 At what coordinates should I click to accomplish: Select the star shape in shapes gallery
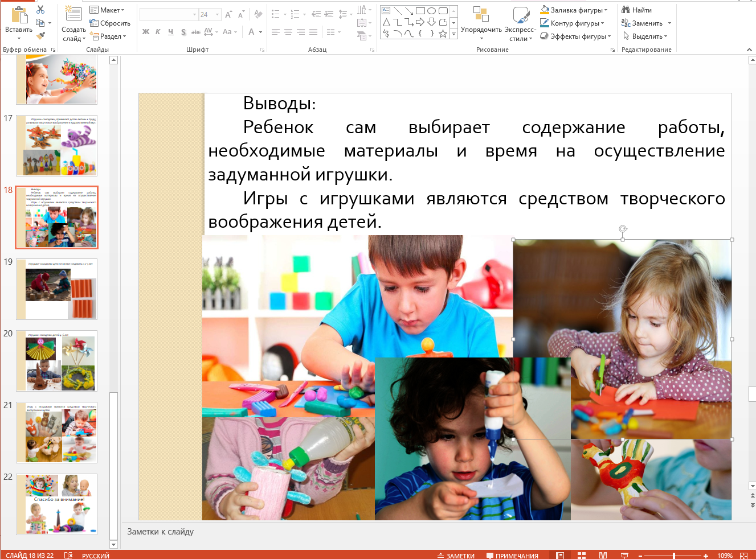[443, 34]
